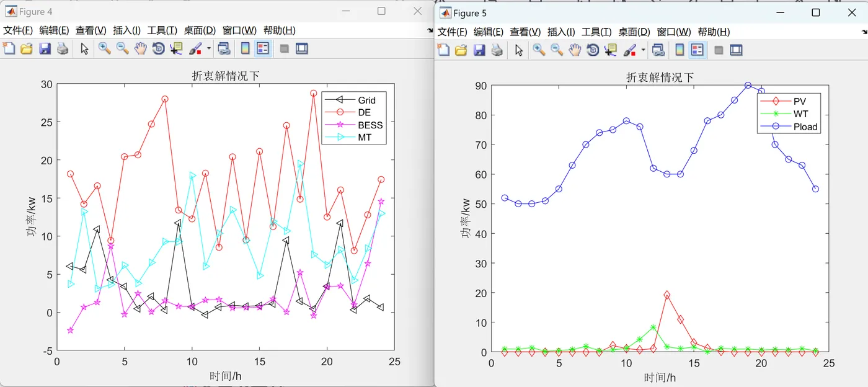Print Figure 5 with the printer icon
868x387 pixels.
[497, 50]
